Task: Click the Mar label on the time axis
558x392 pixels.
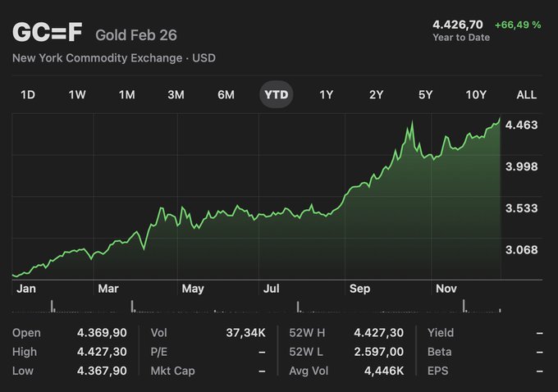Action: tap(108, 289)
